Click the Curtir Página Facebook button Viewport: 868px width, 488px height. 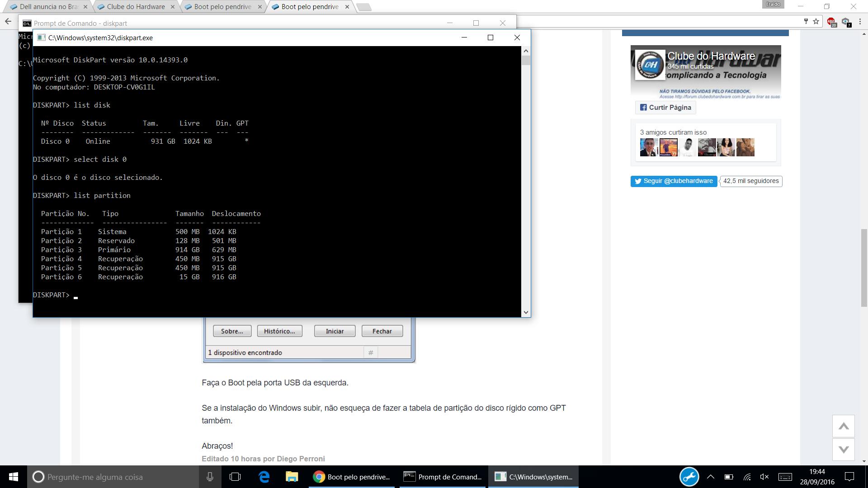point(665,108)
